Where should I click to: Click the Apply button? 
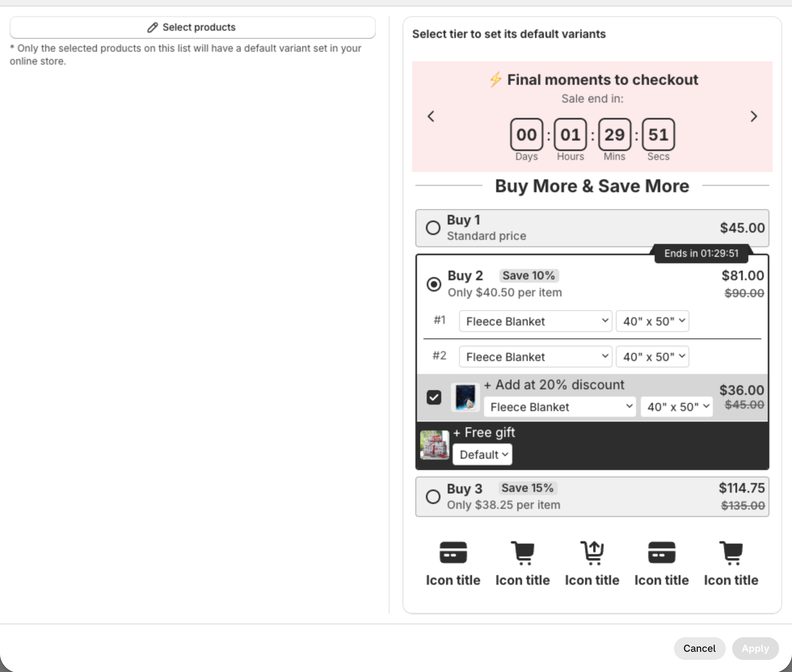[755, 648]
